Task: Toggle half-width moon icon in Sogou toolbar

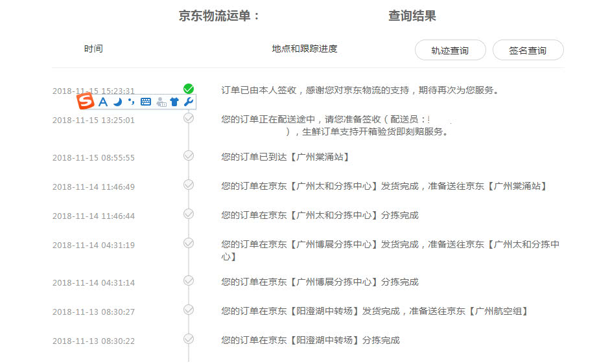Action: coord(117,102)
